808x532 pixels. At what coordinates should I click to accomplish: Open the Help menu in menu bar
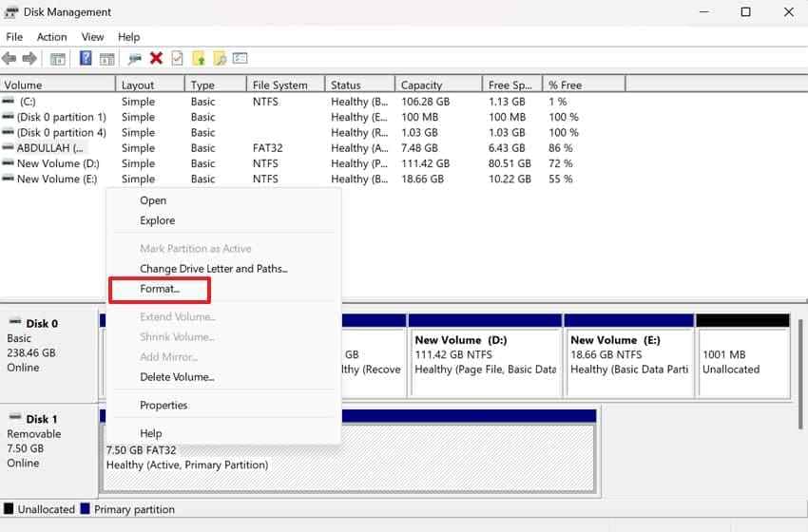tap(128, 37)
